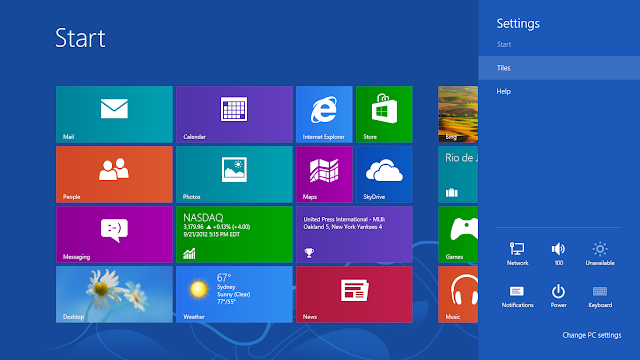Click the Network icon in Settings
The height and width of the screenshot is (360, 640).
coord(517,253)
